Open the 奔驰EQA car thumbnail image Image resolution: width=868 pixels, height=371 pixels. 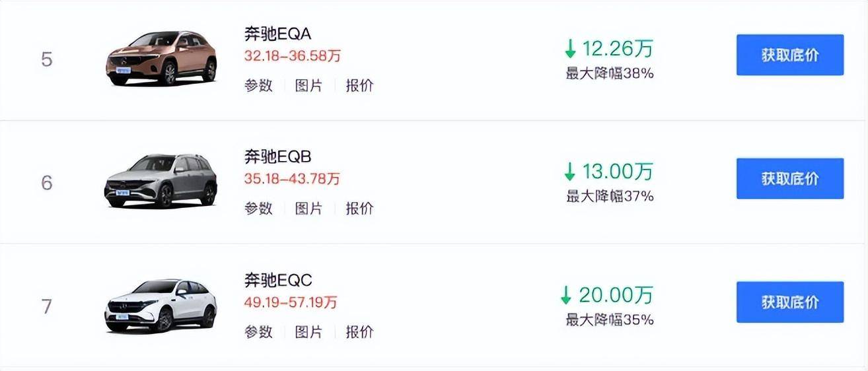pos(161,57)
